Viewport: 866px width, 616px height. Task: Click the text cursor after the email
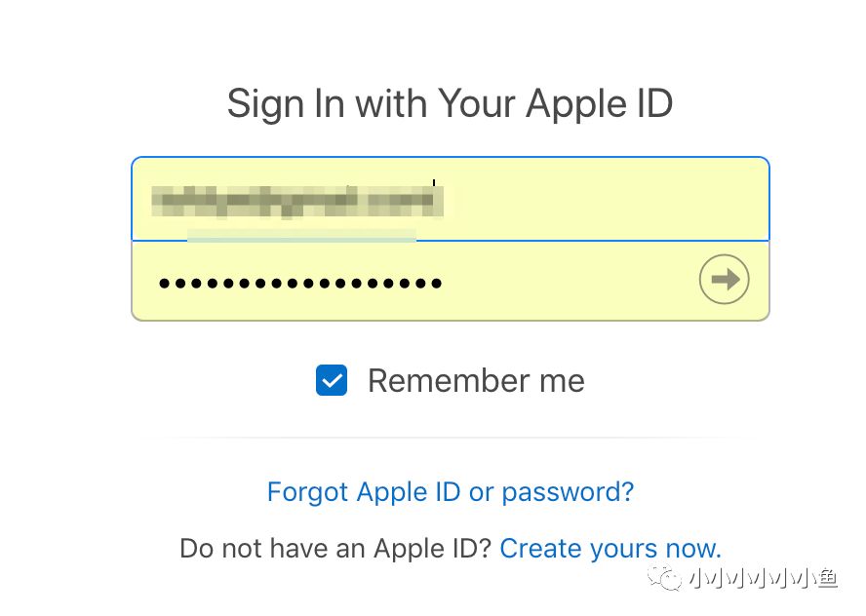click(434, 183)
